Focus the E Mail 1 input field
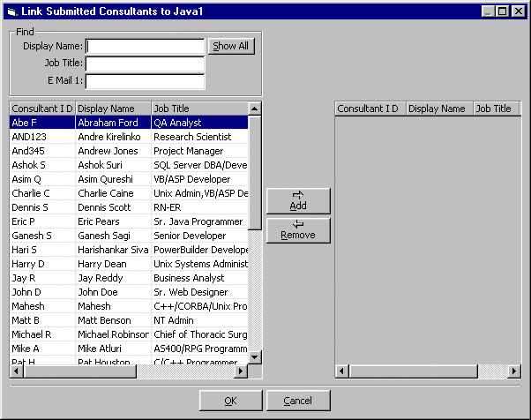Viewport: 531px width, 420px height. point(145,81)
